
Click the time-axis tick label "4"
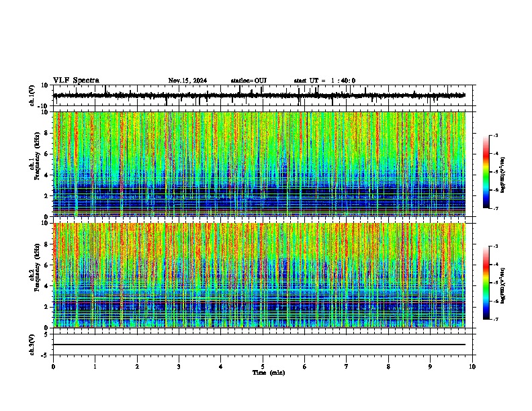click(x=221, y=367)
